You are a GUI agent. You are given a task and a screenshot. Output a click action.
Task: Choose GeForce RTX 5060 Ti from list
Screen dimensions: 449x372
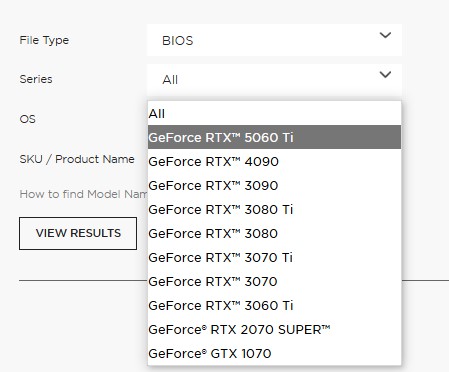[274, 137]
